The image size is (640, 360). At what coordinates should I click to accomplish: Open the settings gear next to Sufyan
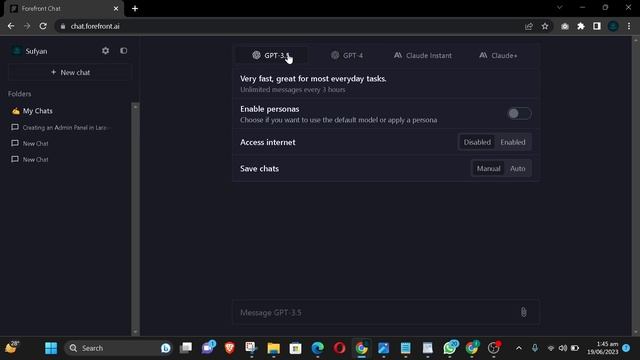tap(105, 51)
